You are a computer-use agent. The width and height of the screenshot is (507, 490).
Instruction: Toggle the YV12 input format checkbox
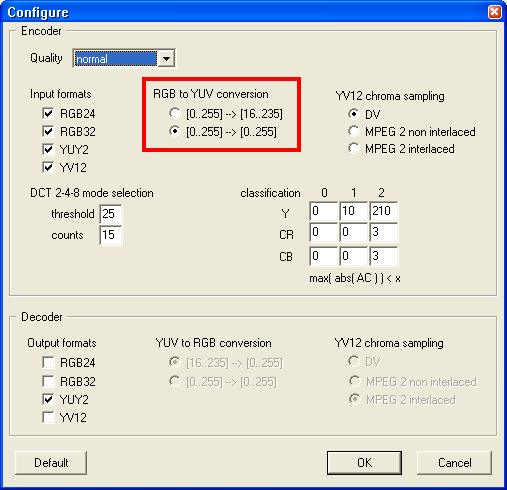(48, 167)
